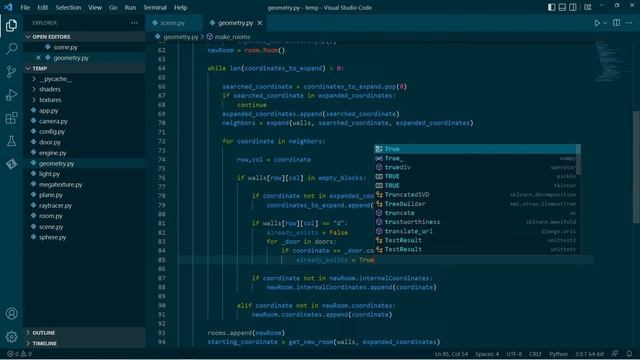
Task: Open the Manage gear settings icon
Action: (x=11, y=337)
